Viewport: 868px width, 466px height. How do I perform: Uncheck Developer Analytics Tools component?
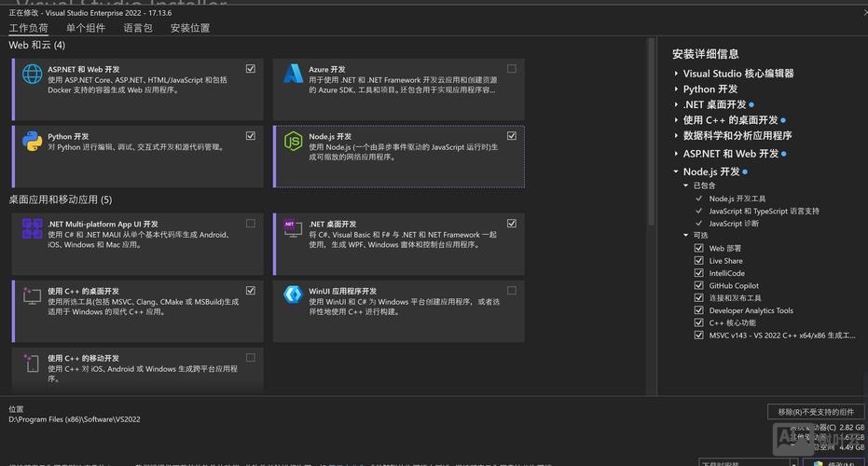[698, 310]
